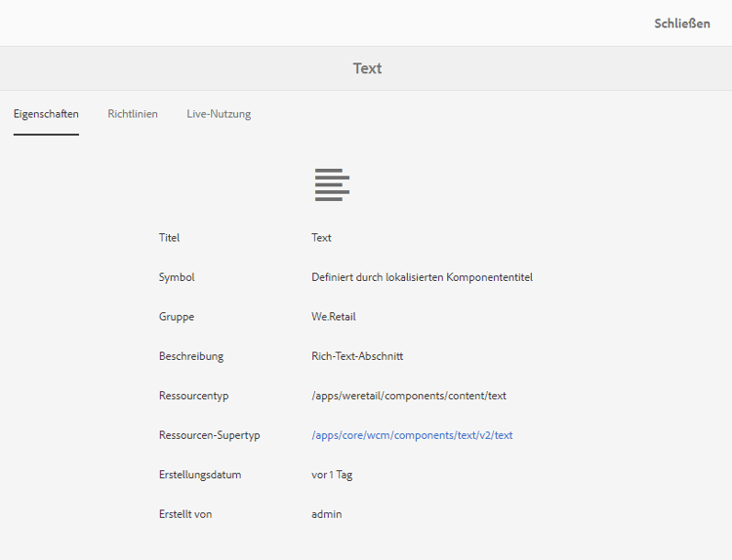Click the 'Rich-Text-Abschnitt' description value
The width and height of the screenshot is (732, 560).
point(357,356)
